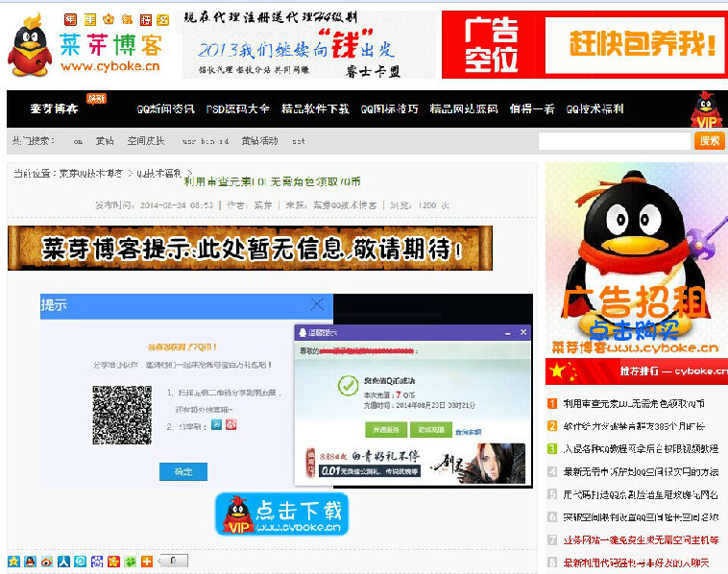The width and height of the screenshot is (728, 574).
Task: Click the red flower-star share icon
Action: (x=113, y=562)
